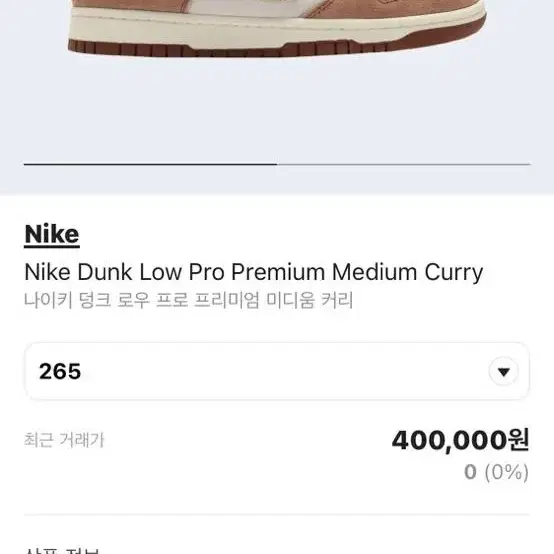Viewport: 554px width, 554px height.
Task: Open the size dropdown arrow icon
Action: tap(503, 371)
